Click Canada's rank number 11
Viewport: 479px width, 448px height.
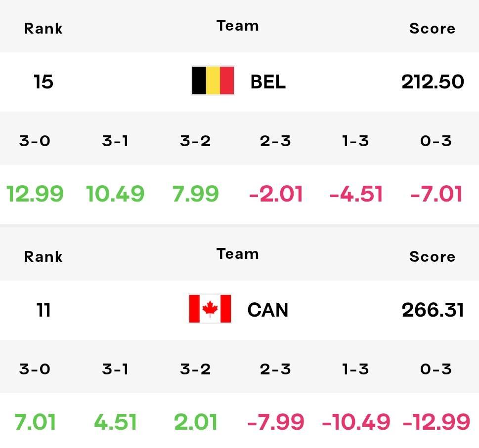click(43, 310)
